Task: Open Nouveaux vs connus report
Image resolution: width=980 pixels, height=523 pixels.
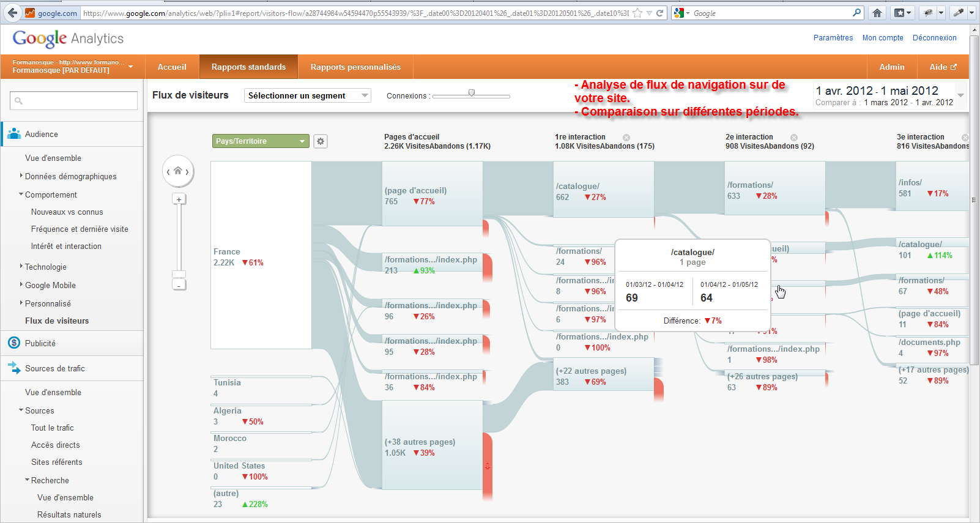Action: coord(67,212)
